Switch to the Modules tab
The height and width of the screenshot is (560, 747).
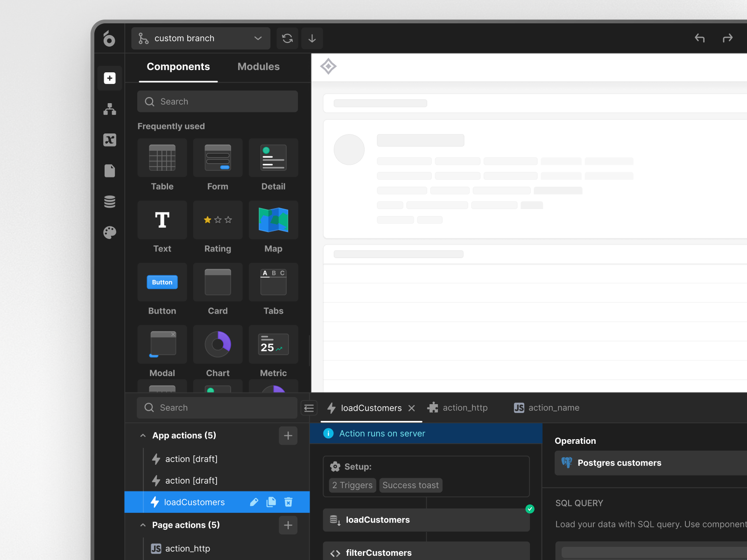(259, 67)
